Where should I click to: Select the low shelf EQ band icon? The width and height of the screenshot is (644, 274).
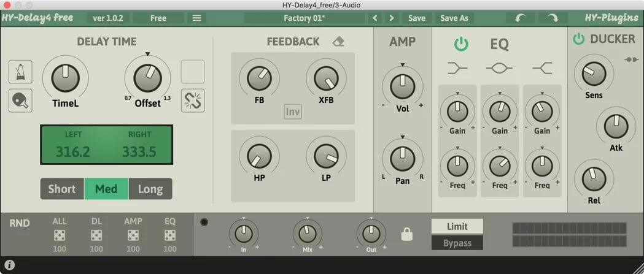pos(457,69)
